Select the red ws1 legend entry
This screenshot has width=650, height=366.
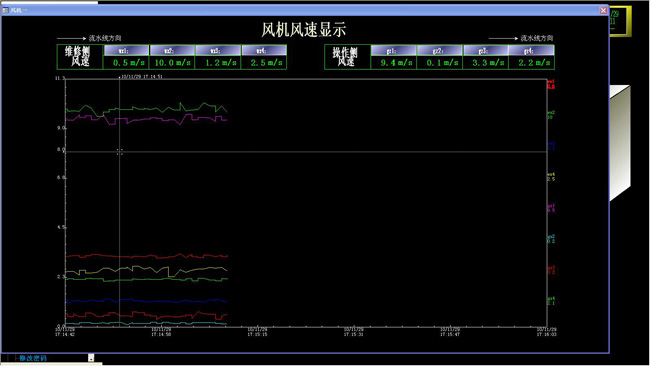pos(551,84)
